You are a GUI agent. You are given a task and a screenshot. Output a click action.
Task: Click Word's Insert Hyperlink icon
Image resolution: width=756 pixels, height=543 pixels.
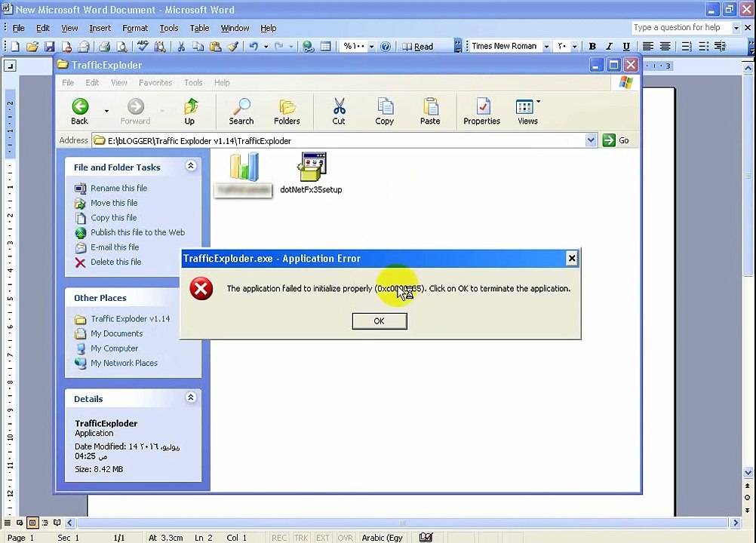coord(308,46)
